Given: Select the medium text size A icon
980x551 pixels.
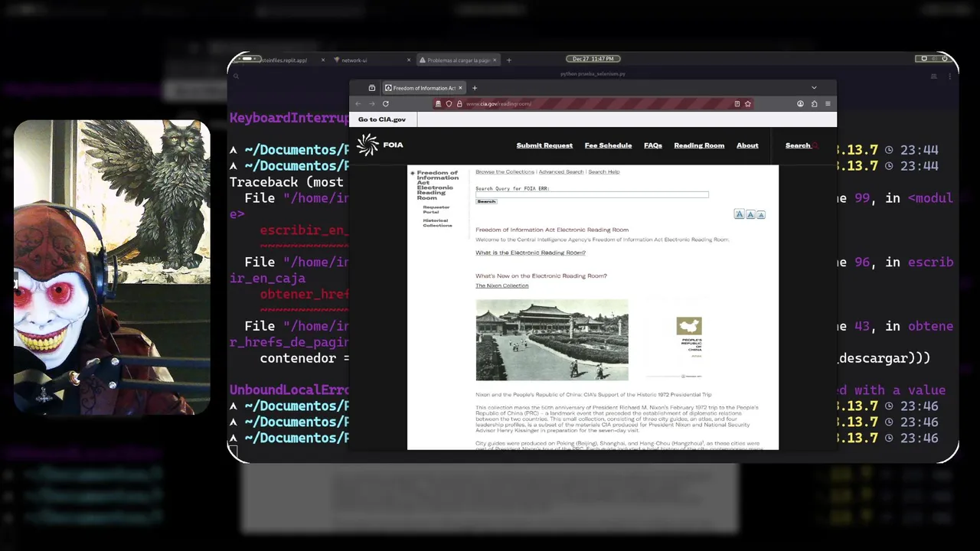Looking at the screenshot, I should pos(750,214).
